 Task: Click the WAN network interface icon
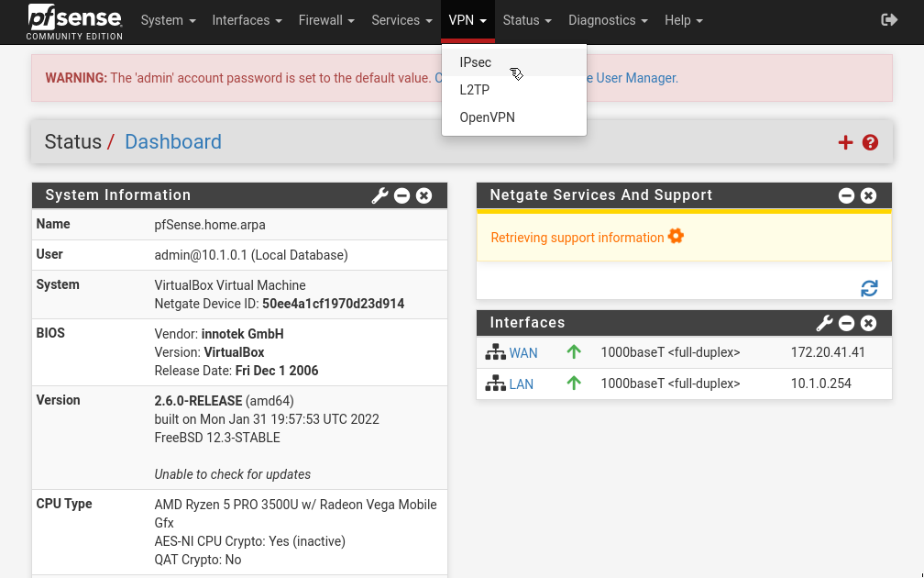pos(496,352)
